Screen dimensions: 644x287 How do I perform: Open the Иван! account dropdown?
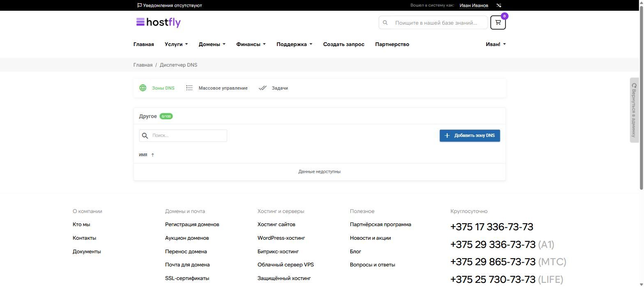(x=496, y=44)
